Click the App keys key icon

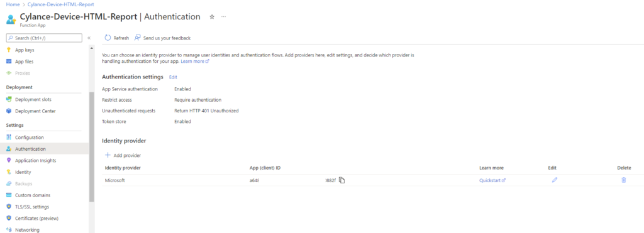9,50
